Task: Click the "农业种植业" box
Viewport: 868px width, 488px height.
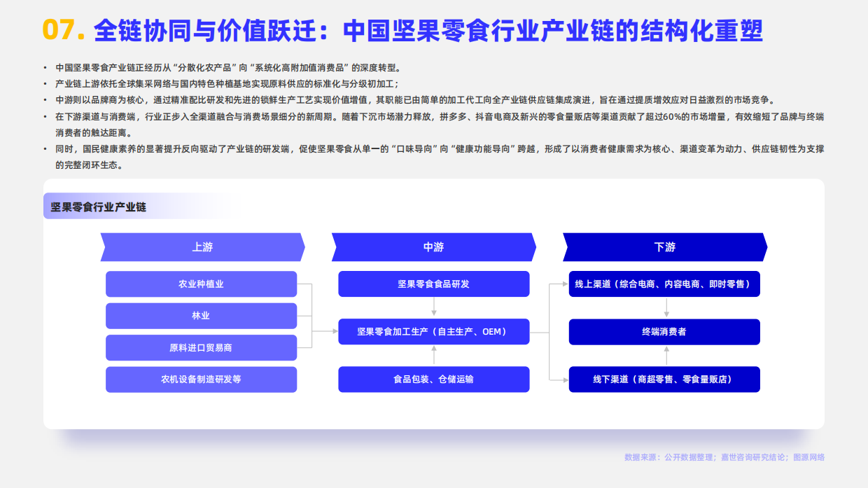Action: click(x=202, y=284)
